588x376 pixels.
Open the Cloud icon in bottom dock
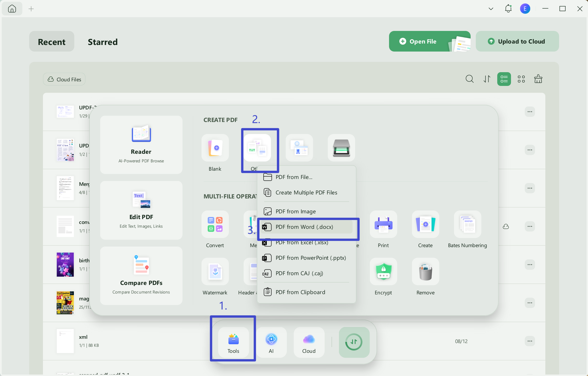tap(309, 342)
